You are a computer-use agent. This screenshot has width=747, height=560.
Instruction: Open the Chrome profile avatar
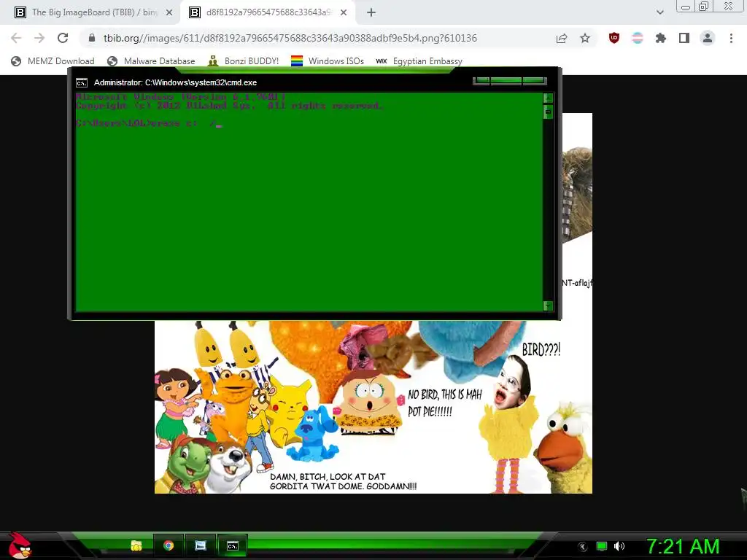click(708, 38)
